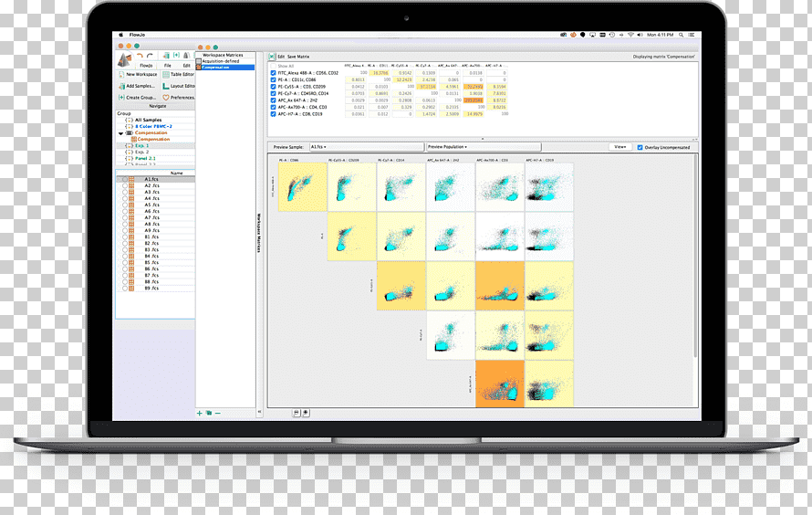
Task: Click the Acquisition-defined matrix icon
Action: pos(198,61)
